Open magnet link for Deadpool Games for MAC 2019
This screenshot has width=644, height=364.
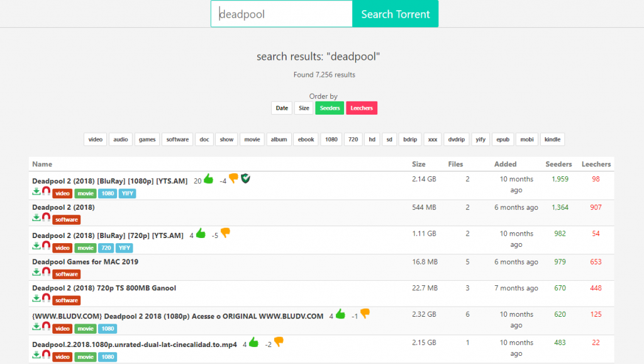coord(44,272)
